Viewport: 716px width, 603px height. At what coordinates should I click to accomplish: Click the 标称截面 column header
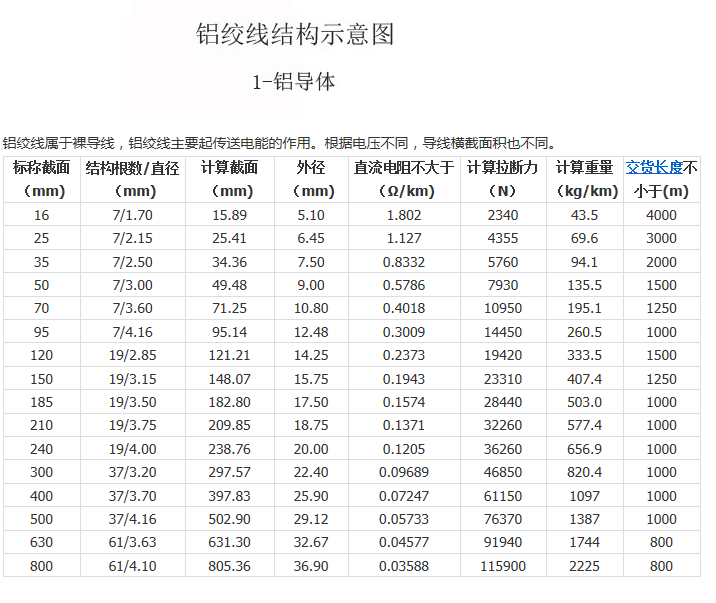coord(42,179)
